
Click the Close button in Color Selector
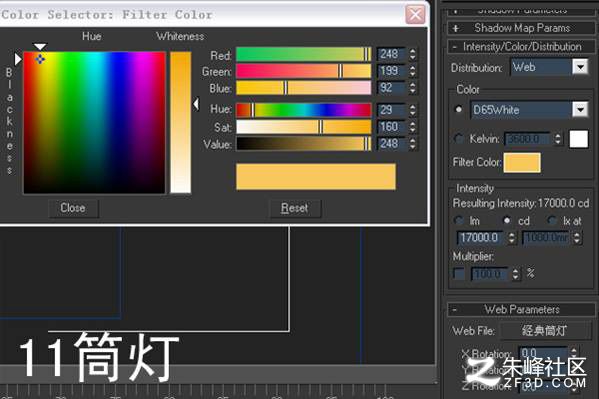(73, 208)
